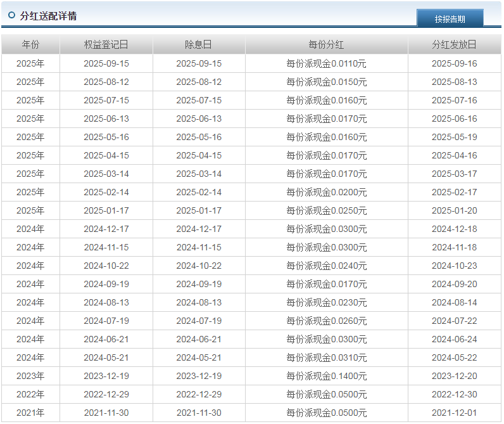Select payout date 2025-02-17
Screen dimensions: 504x424
coord(454,192)
